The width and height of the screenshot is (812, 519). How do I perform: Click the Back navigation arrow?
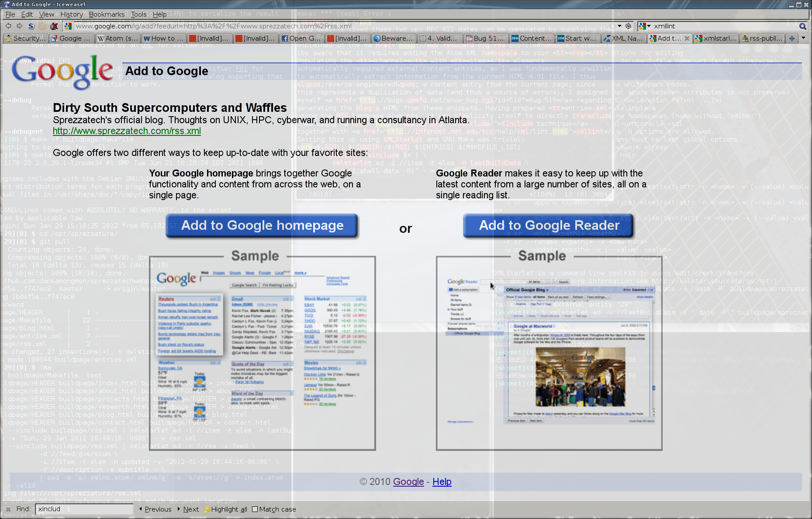pyautogui.click(x=8, y=26)
